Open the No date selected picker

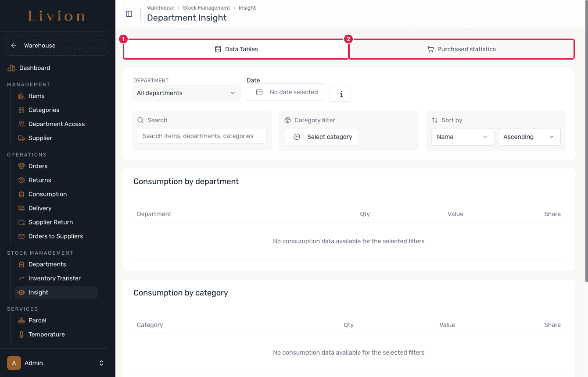point(285,92)
